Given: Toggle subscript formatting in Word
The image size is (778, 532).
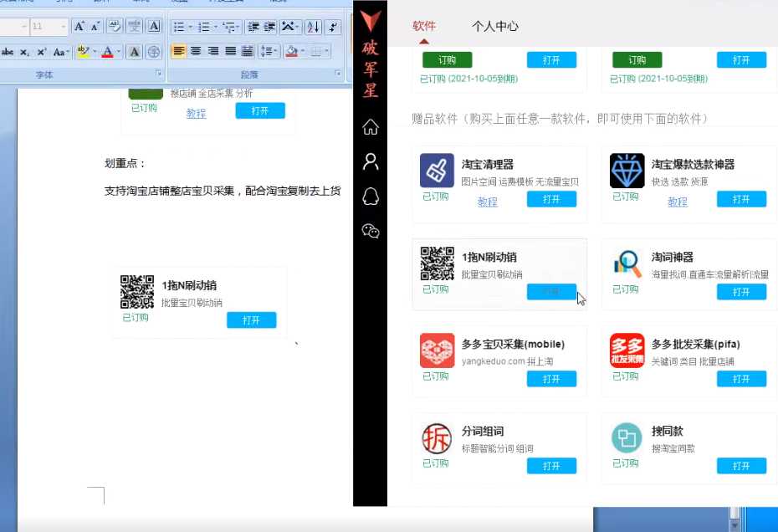Looking at the screenshot, I should click(x=25, y=52).
